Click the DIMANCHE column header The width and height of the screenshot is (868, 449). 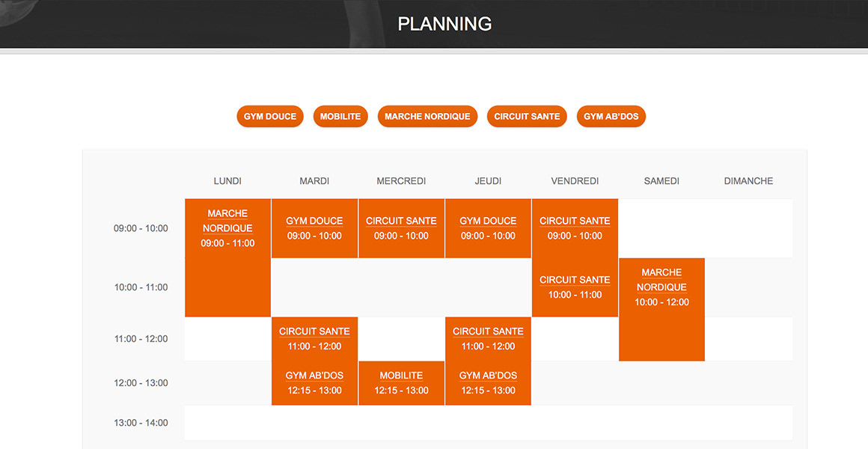[x=748, y=181]
